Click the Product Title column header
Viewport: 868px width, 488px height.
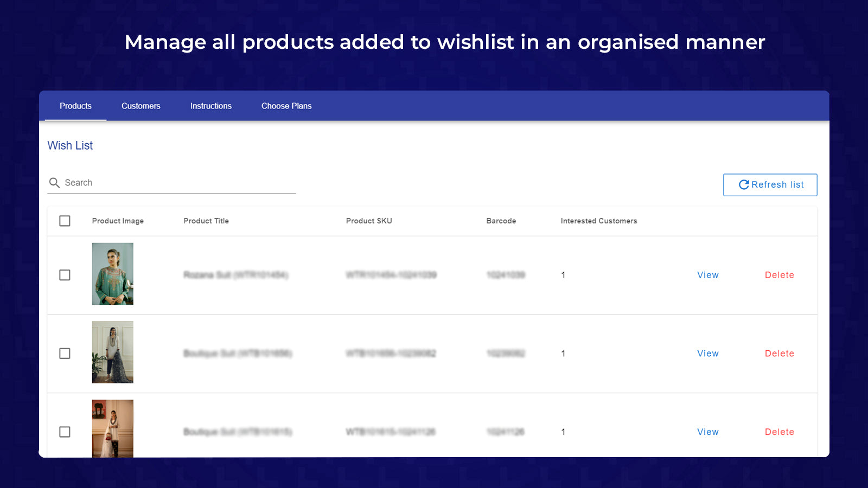[206, 221]
